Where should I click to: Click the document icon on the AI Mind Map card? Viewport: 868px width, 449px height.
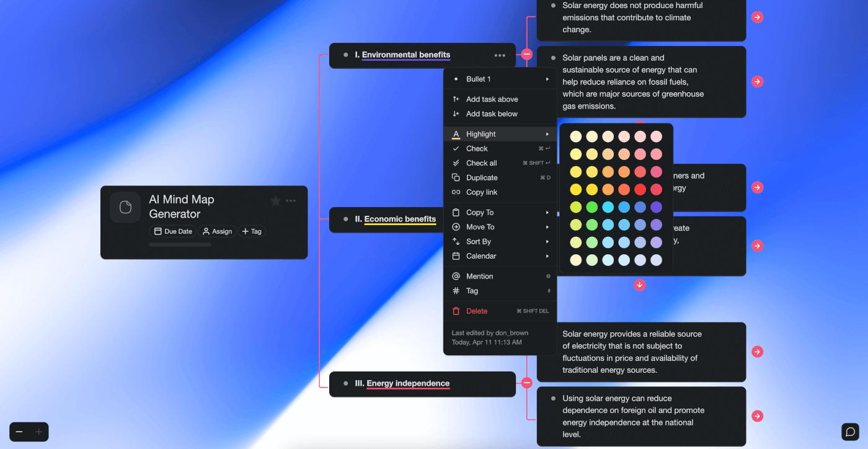point(125,207)
